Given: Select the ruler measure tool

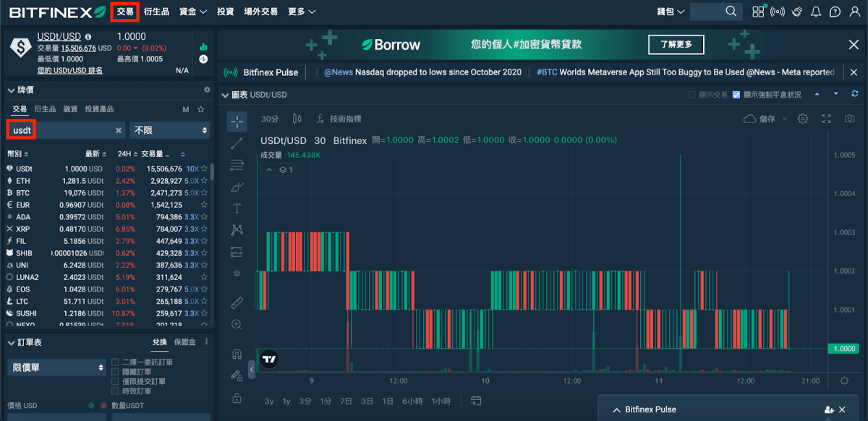Looking at the screenshot, I should point(237,302).
